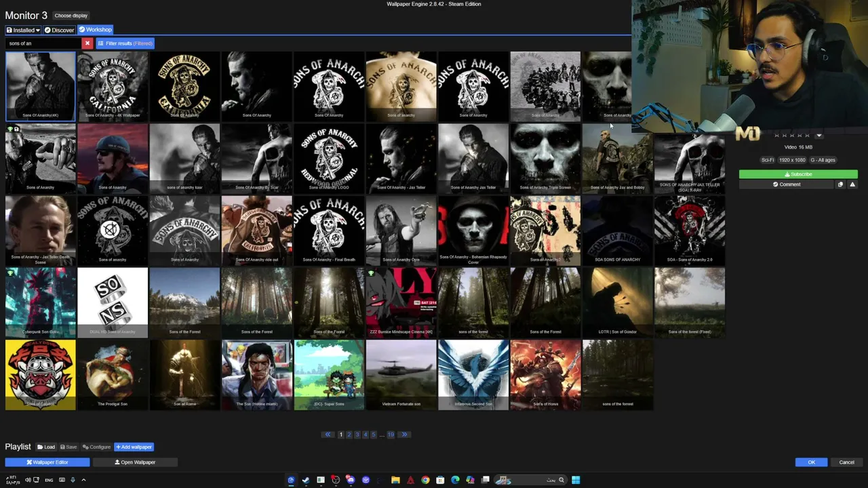
Task: Click the Comment button
Action: [787, 184]
